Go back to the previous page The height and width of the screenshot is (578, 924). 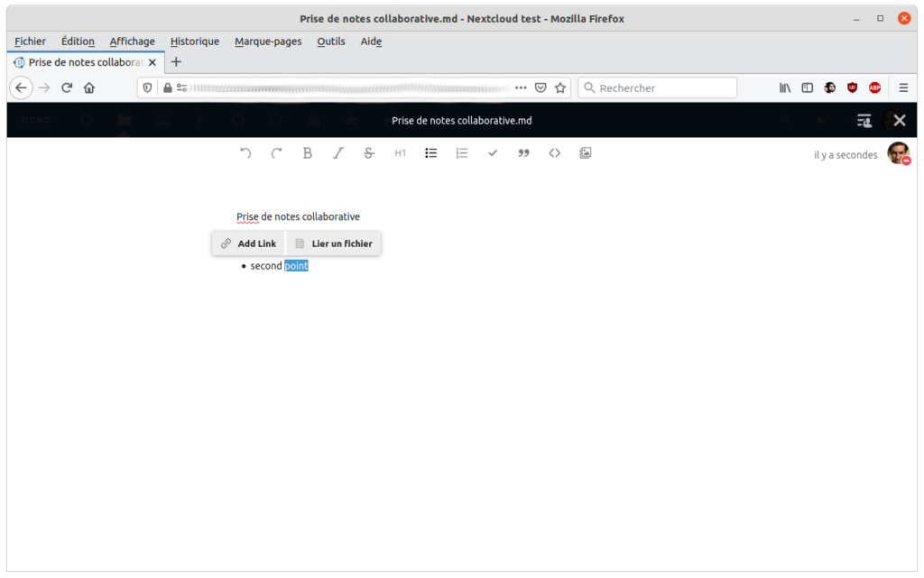pyautogui.click(x=22, y=87)
